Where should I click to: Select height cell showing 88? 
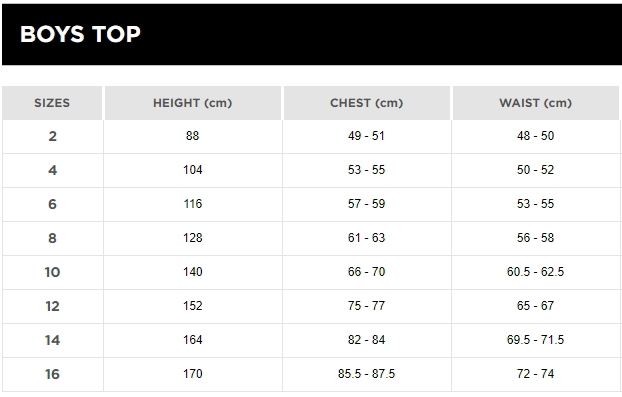pyautogui.click(x=193, y=136)
